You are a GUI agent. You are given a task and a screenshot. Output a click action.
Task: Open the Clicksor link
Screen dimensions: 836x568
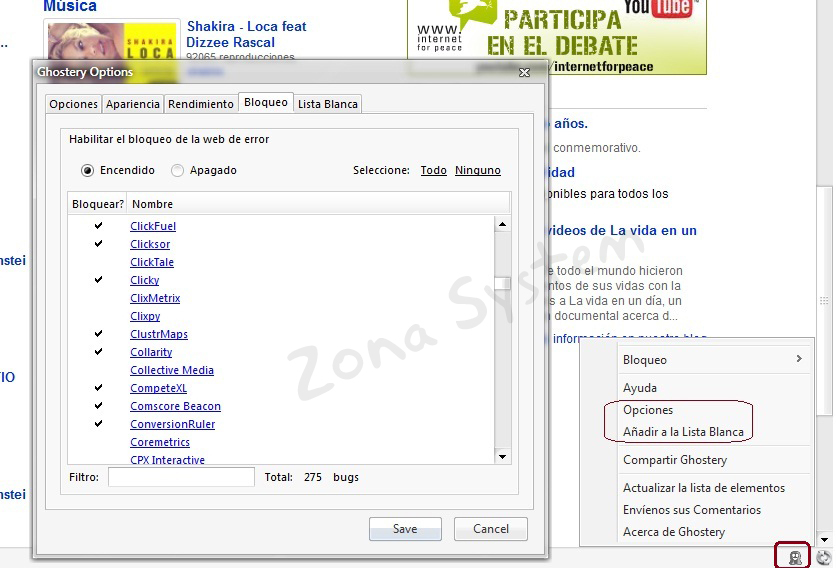[150, 244]
